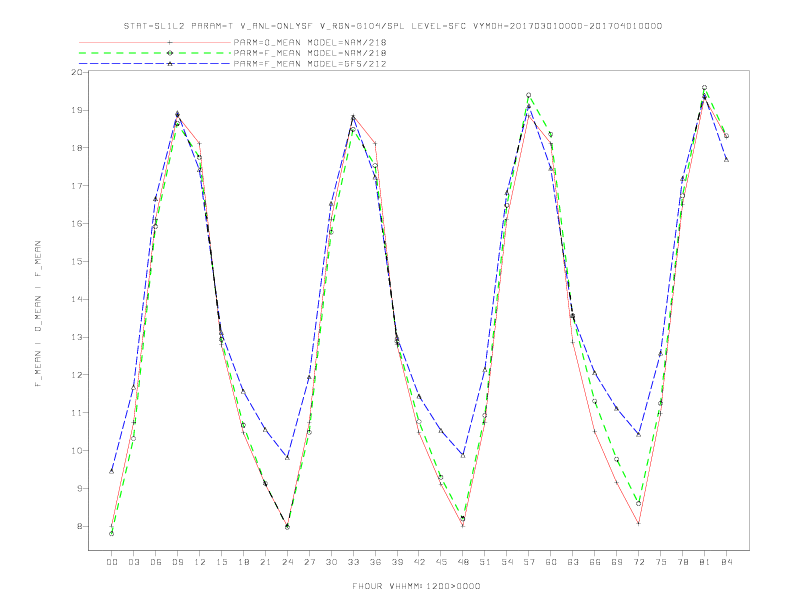The height and width of the screenshot is (612, 792).
Task: Click the x-axis label 'FHOUR VHHMM:1200>0000'
Action: (x=416, y=586)
